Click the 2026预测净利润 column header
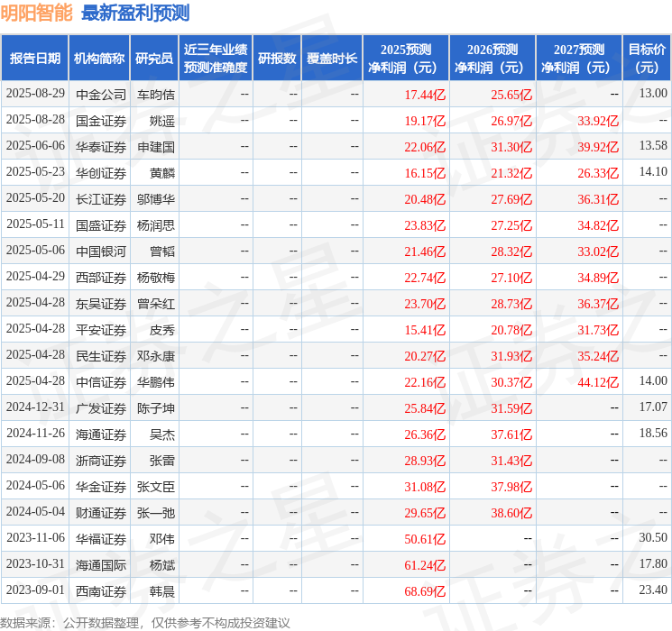The height and width of the screenshot is (631, 672). (x=492, y=59)
